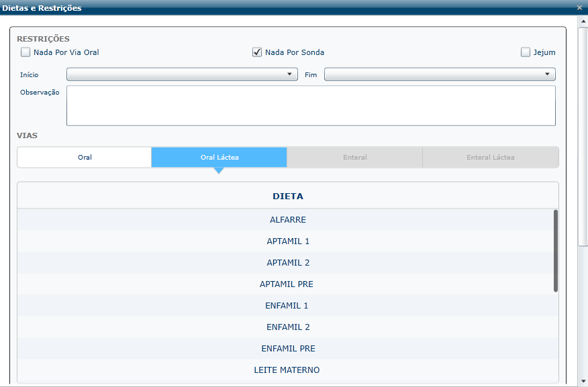Click the DIETA column header
Image resolution: width=588 pixels, height=387 pixels.
(288, 196)
